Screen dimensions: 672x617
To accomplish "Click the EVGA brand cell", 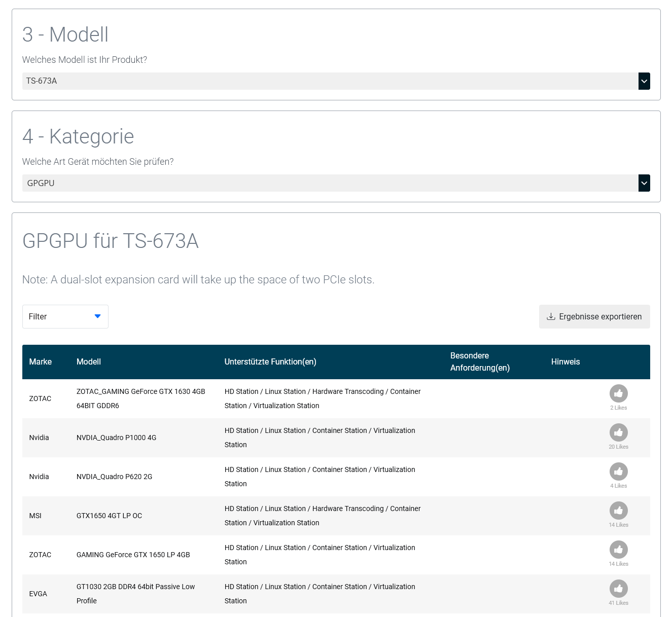I will tap(38, 594).
